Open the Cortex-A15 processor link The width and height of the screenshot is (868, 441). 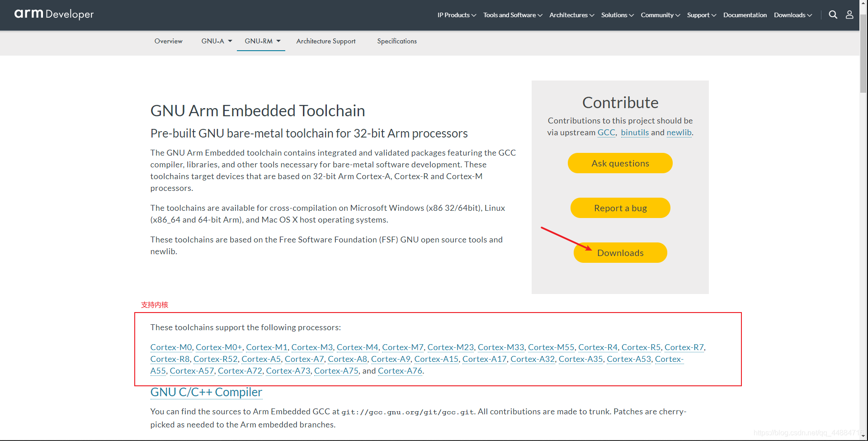[x=436, y=359]
